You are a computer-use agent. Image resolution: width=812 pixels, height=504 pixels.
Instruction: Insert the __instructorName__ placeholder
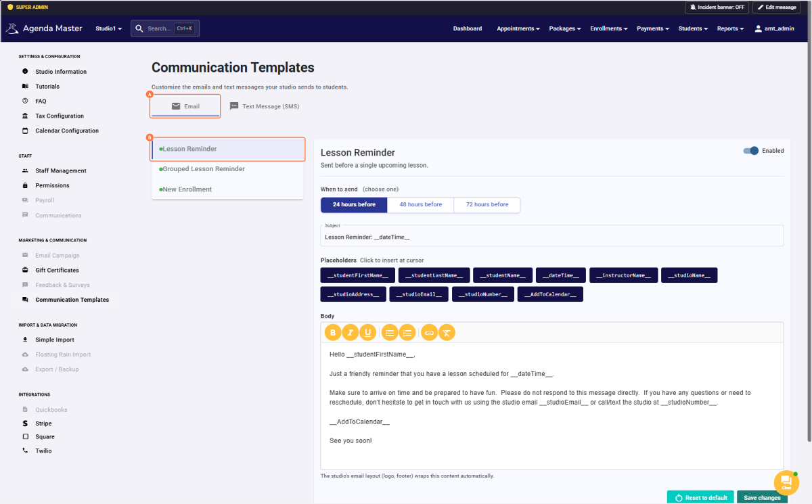(x=624, y=275)
